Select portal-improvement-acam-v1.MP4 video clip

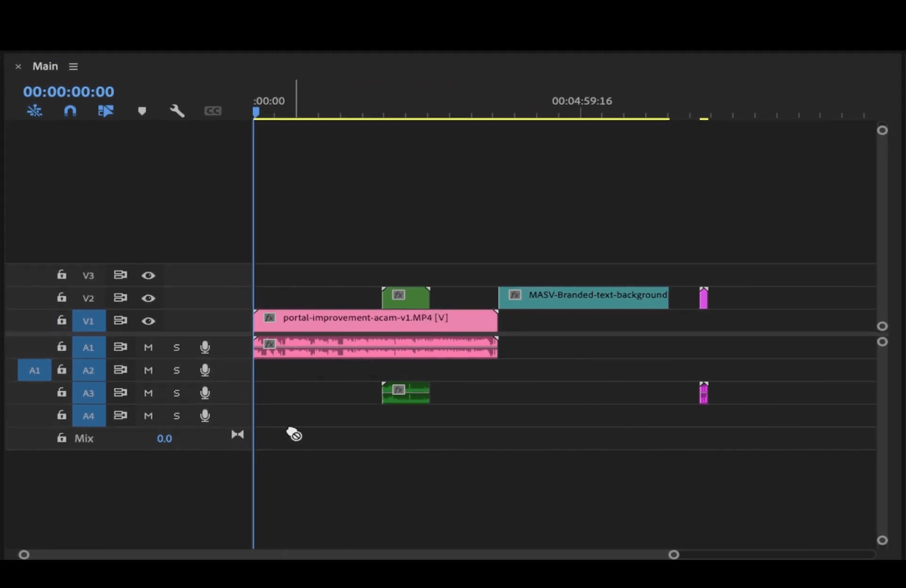375,321
